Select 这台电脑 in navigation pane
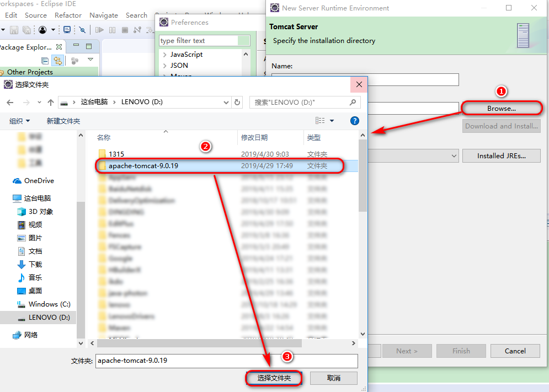 click(x=32, y=198)
